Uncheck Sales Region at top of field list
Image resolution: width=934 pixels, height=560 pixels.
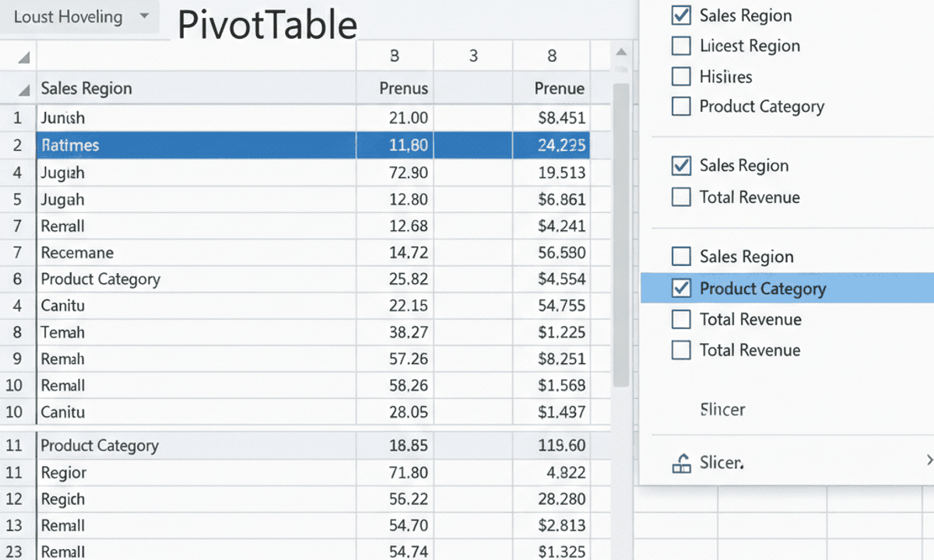(680, 15)
